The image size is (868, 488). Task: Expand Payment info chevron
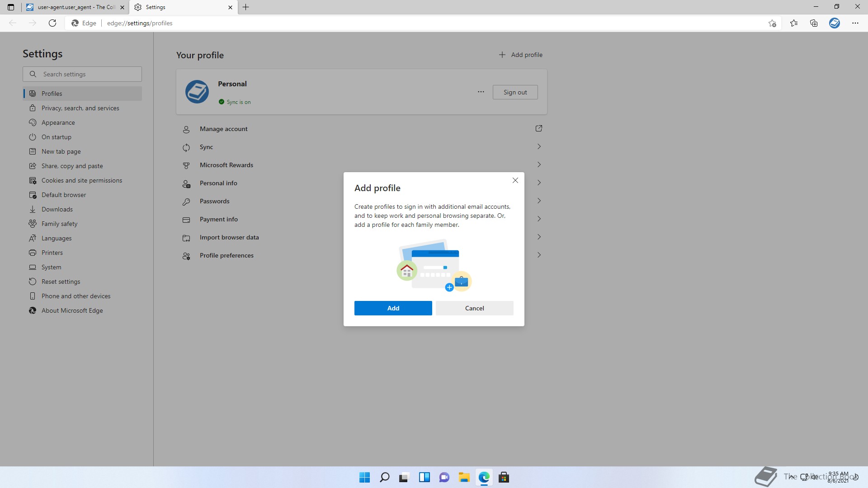538,219
